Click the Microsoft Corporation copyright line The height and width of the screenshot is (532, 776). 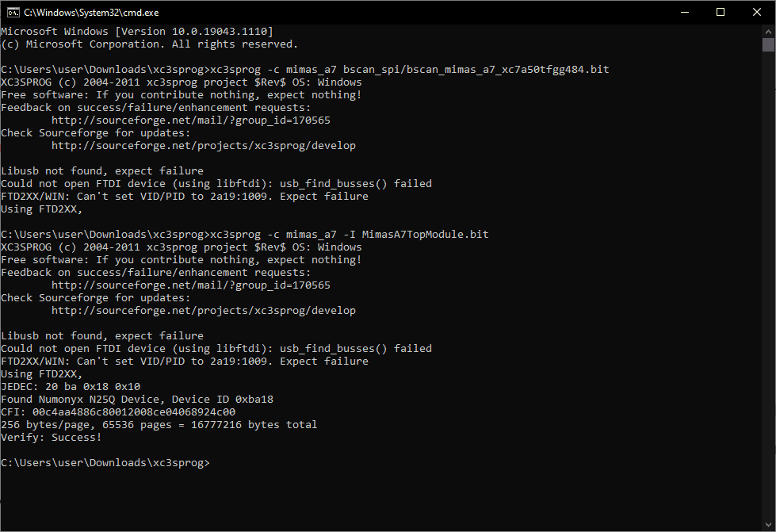(x=149, y=44)
